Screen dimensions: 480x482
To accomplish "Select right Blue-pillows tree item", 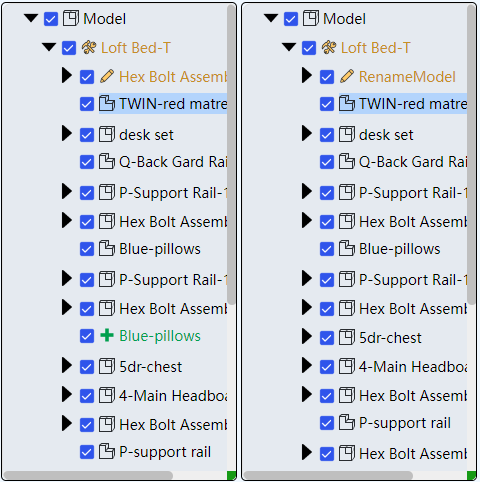I will click(399, 249).
